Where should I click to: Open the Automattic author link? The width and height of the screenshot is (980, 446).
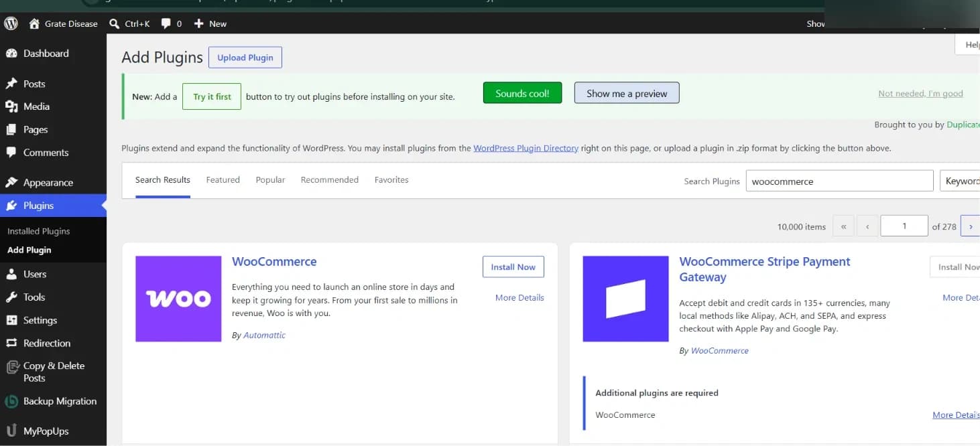pos(264,336)
